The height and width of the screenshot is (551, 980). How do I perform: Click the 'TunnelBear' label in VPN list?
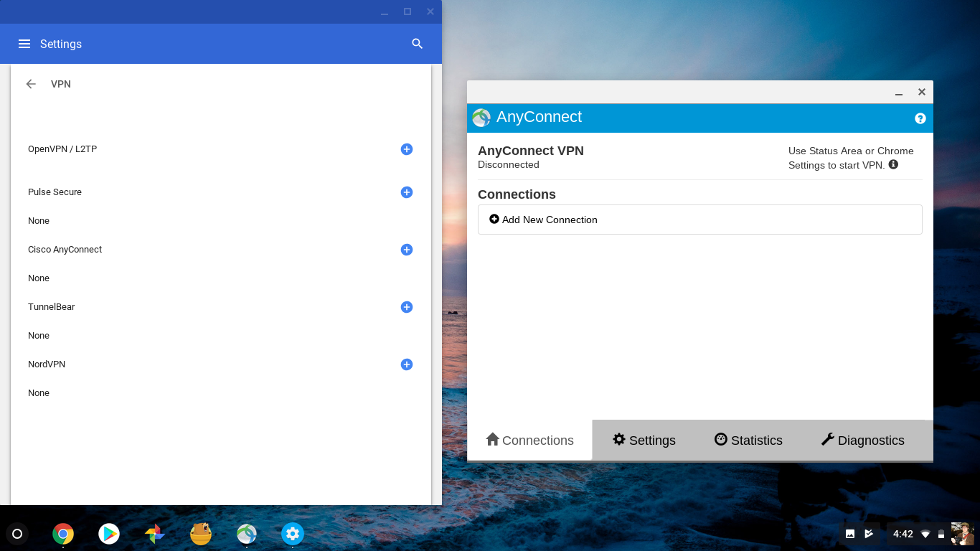pyautogui.click(x=51, y=307)
